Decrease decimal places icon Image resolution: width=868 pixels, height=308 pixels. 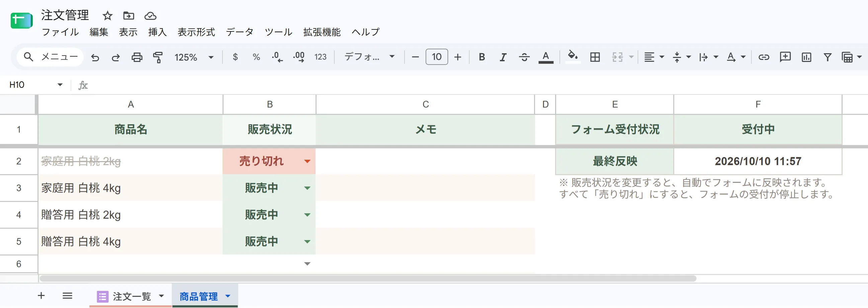tap(277, 57)
